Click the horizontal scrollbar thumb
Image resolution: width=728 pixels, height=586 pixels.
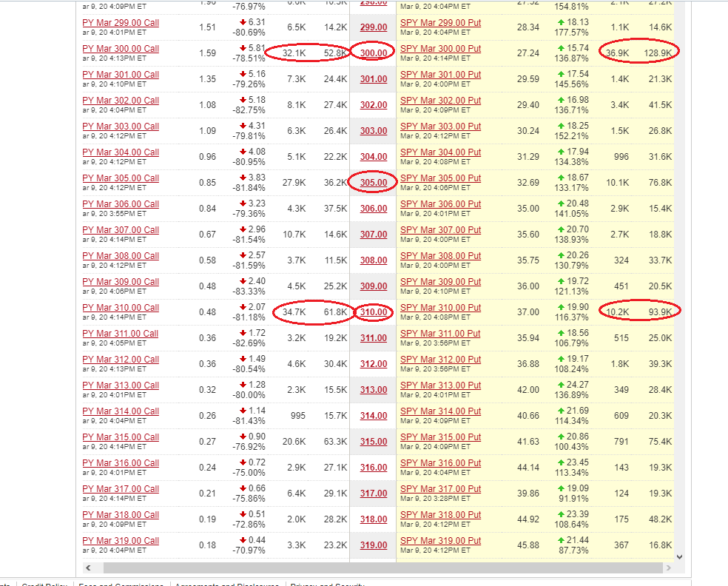383,568
